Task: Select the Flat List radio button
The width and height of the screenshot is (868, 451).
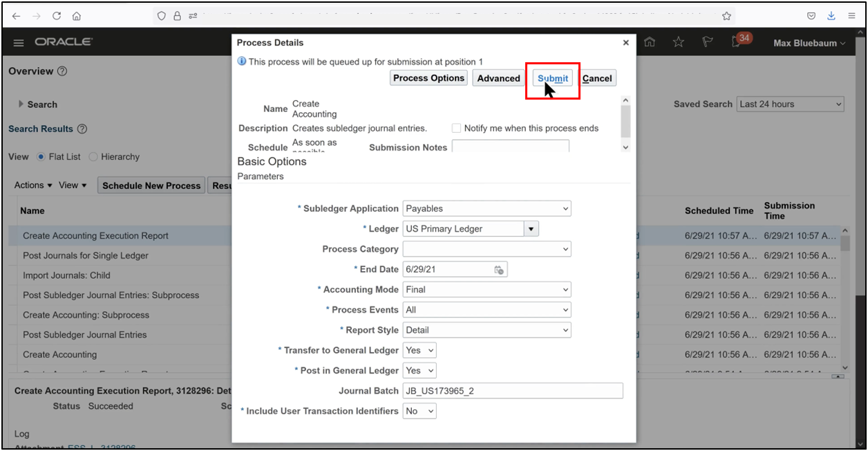Action: (x=43, y=157)
